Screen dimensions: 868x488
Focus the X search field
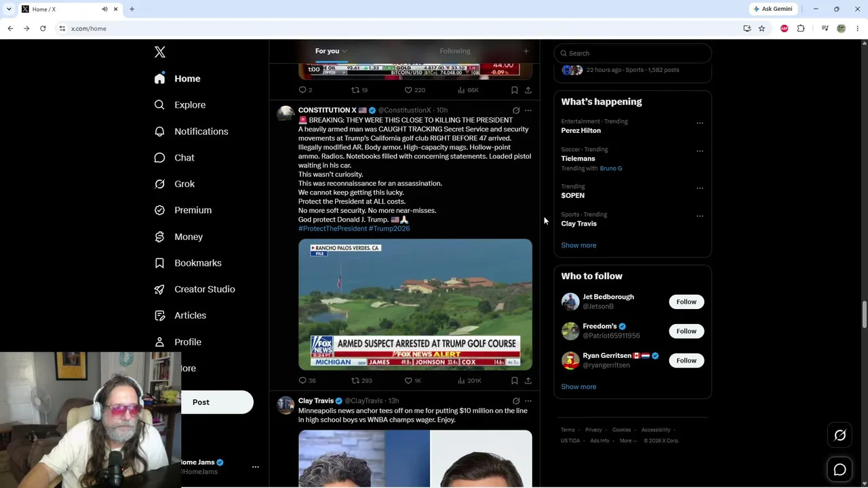[633, 54]
